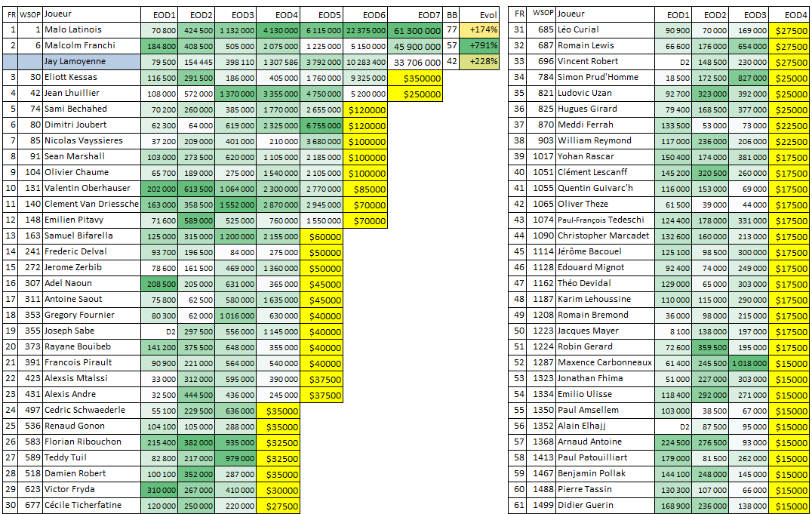
Task: Select Arnaud Antoine's 224 500 cell
Action: [672, 442]
